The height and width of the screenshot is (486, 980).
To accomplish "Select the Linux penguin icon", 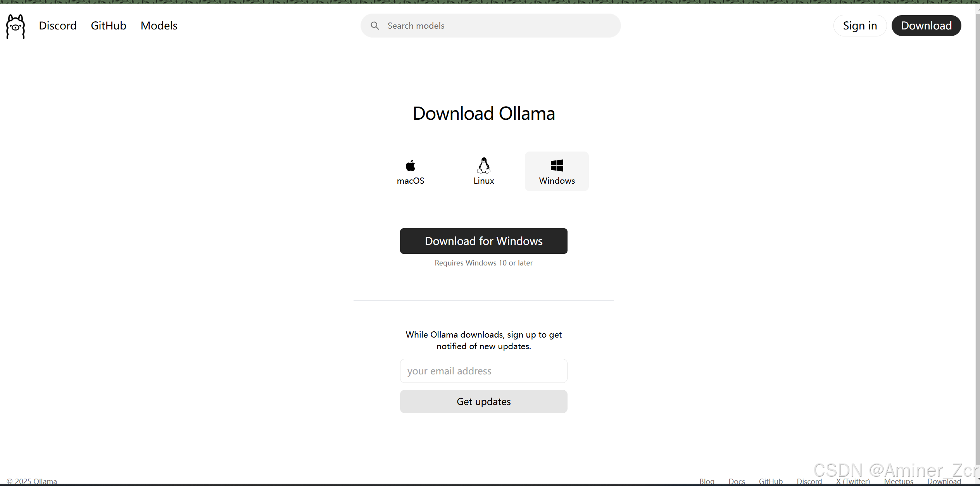I will (x=483, y=165).
